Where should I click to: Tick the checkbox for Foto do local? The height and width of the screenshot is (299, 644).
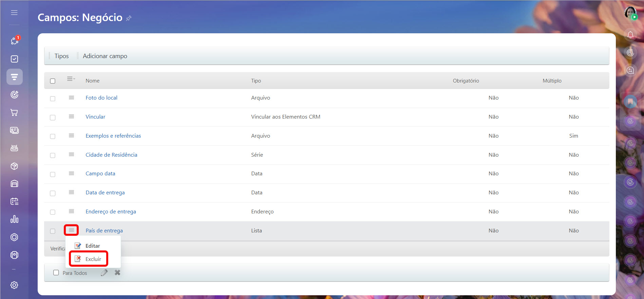coord(53,99)
